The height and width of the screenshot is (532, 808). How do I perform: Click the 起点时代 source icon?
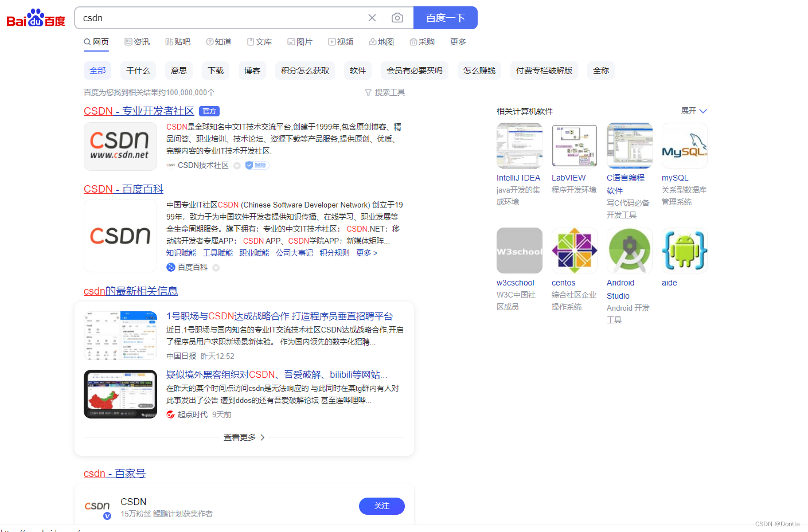click(171, 414)
